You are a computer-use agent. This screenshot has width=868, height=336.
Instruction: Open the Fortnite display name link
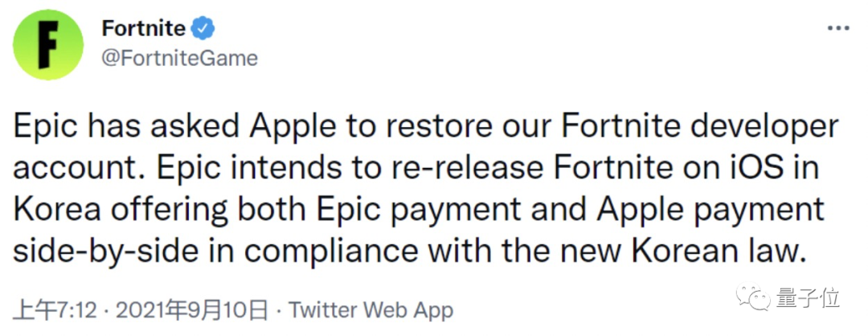click(144, 29)
